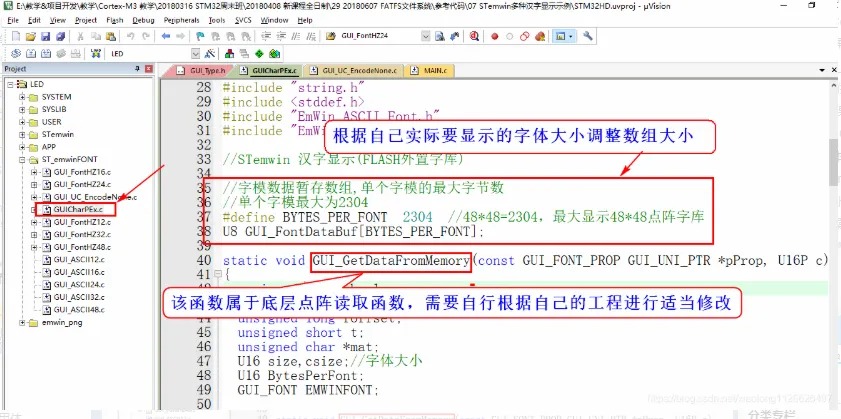Build the target files
841x419 pixels.
(x=31, y=54)
